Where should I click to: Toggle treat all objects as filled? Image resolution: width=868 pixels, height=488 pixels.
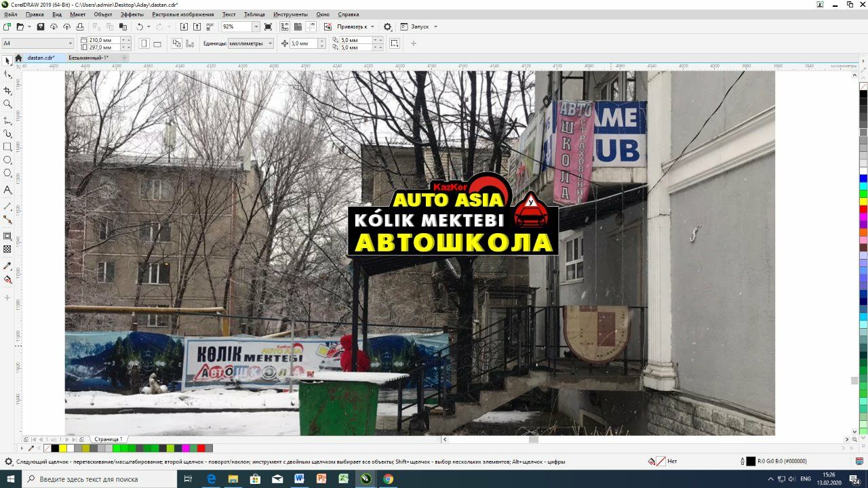pyautogui.click(x=395, y=43)
